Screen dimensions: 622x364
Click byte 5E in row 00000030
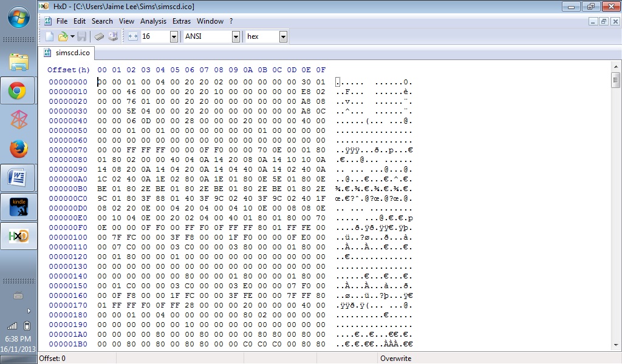pyautogui.click(x=131, y=111)
